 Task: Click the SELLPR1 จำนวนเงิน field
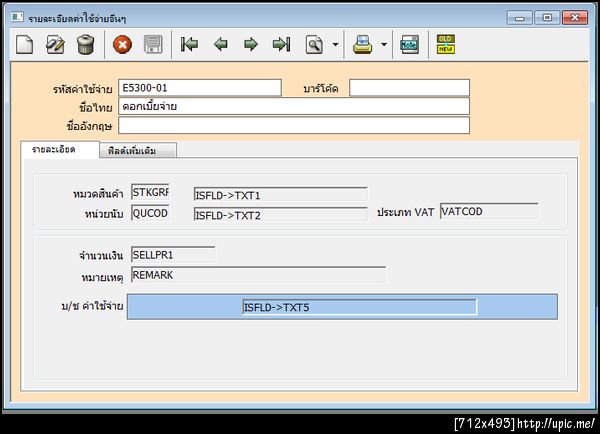coord(173,255)
